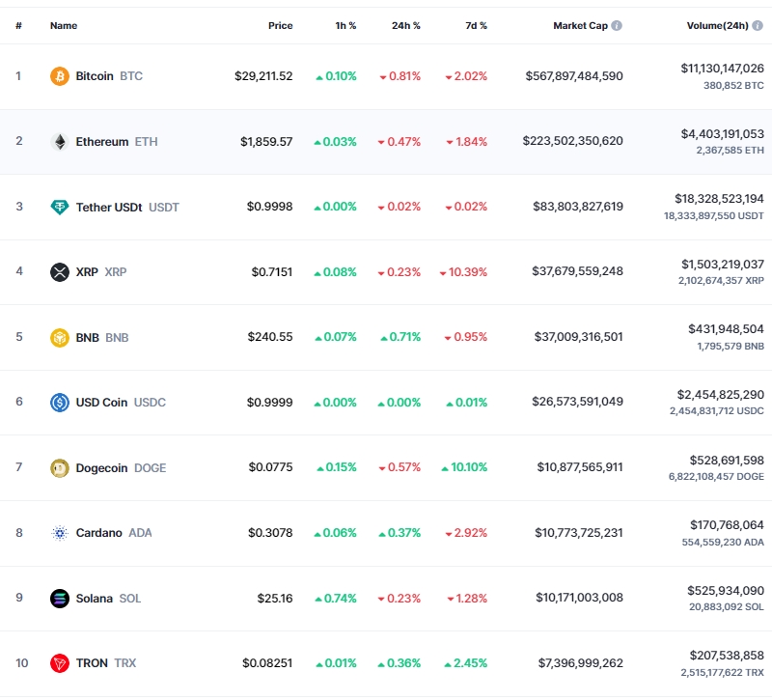Sort table by Name column header
This screenshot has height=700, width=772.
[x=64, y=26]
